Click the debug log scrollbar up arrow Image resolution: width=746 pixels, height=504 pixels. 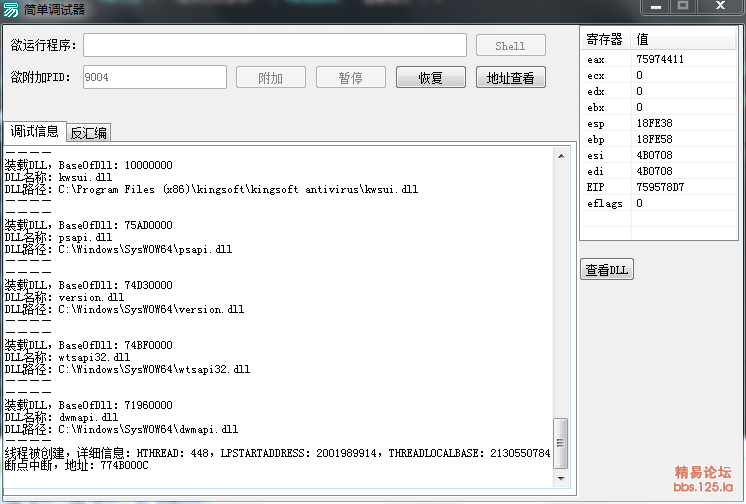pos(561,155)
